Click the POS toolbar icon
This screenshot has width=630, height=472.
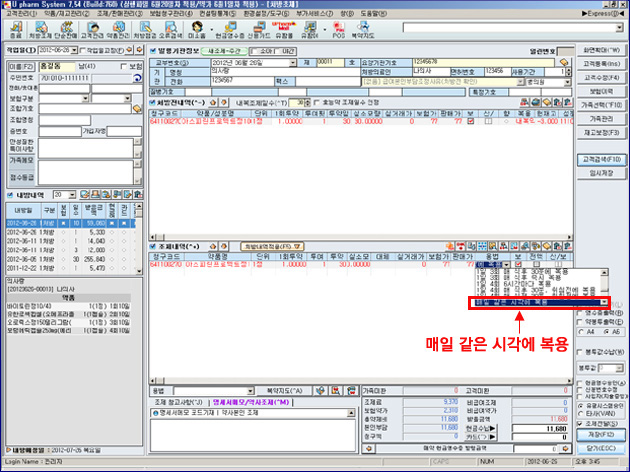tap(339, 30)
